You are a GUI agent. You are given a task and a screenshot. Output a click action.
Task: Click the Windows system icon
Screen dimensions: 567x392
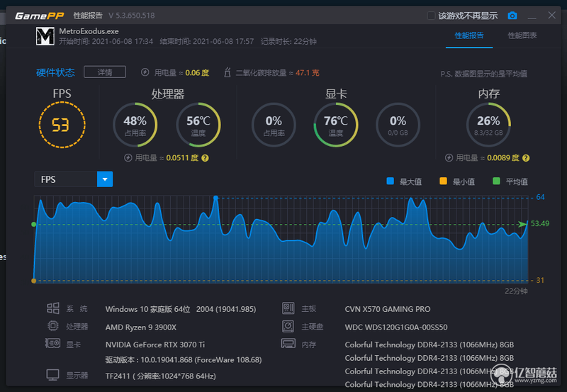52,308
